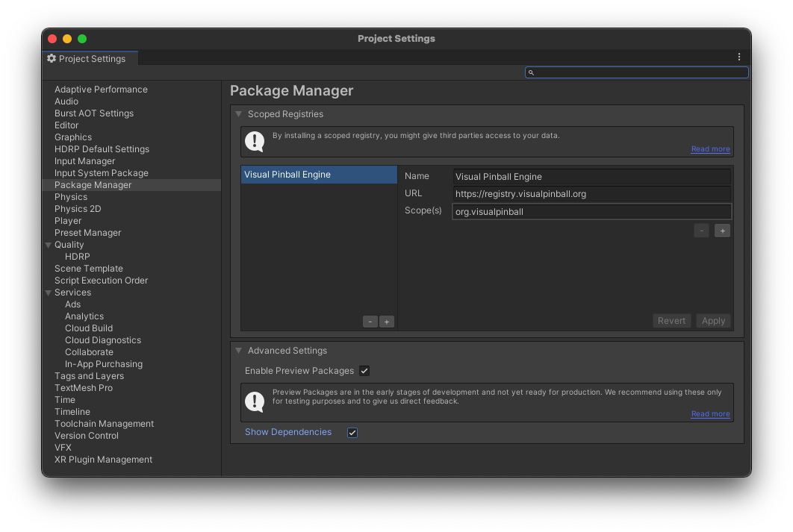This screenshot has width=793, height=532.
Task: Open Ads service settings
Action: pos(73,304)
